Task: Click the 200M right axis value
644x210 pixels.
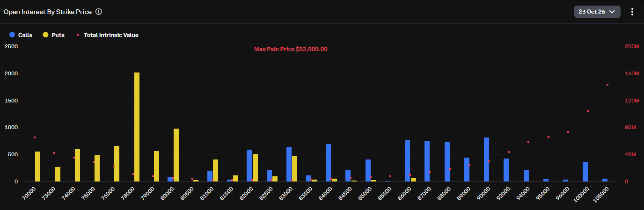Action: 632,47
